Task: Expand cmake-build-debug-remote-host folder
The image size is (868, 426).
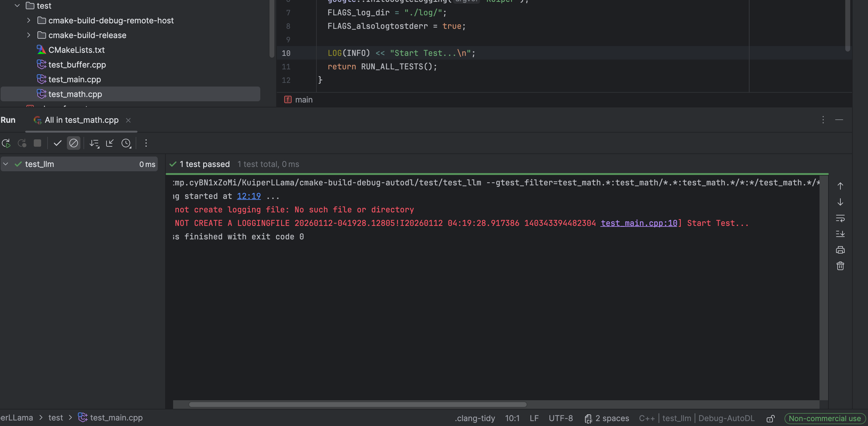Action: 29,21
